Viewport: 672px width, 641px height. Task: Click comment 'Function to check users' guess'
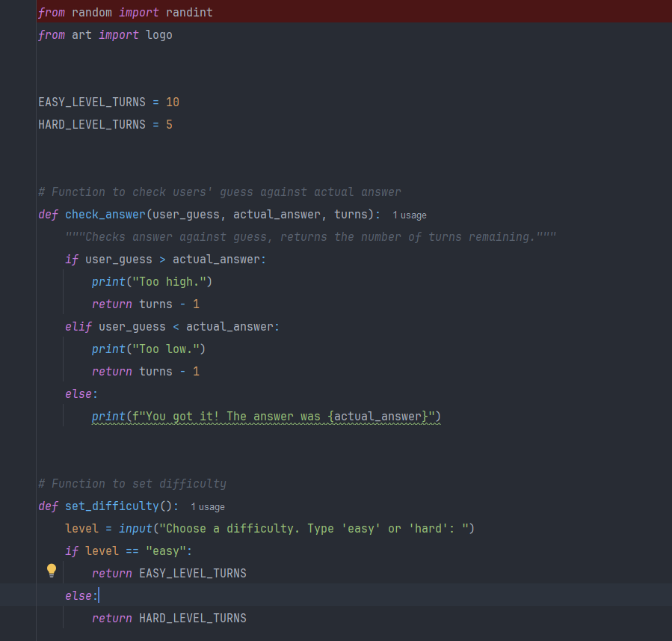coord(220,191)
